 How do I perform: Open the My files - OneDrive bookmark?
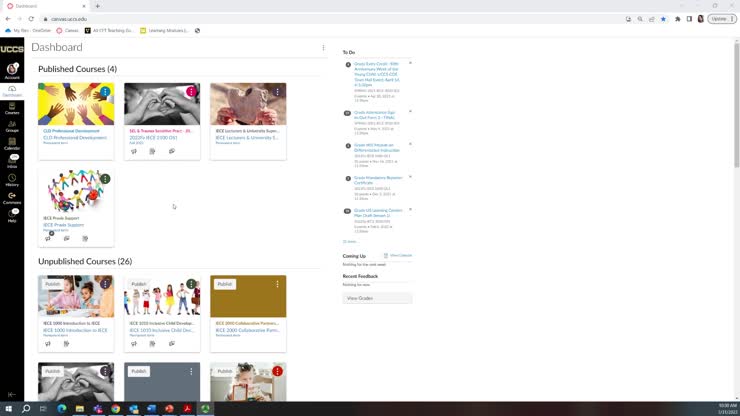[x=28, y=30]
